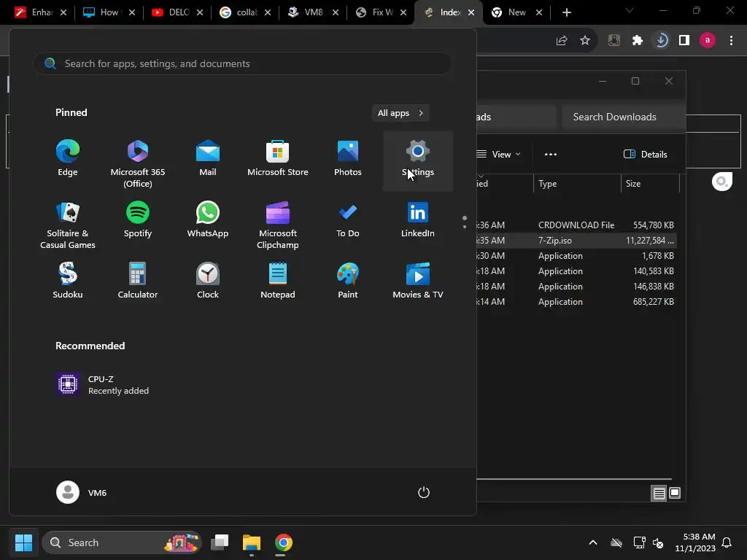This screenshot has width=747, height=560.
Task: Open clock and date flyout
Action: [x=695, y=542]
